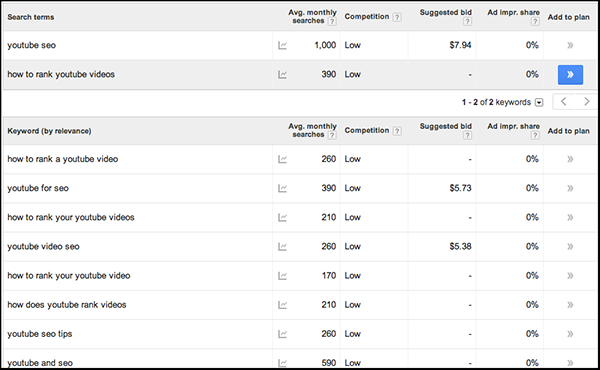Open help for Suggested bid in Keyword table
The image size is (600, 370).
(467, 135)
